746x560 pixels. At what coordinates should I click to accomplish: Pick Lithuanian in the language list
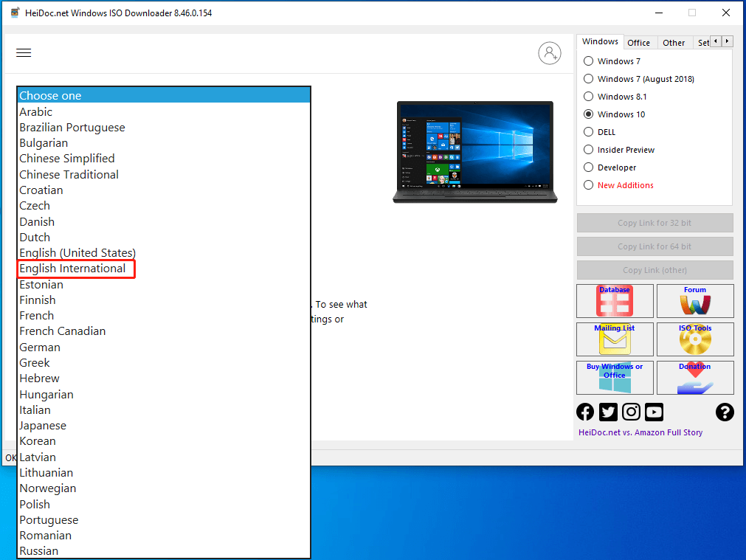(x=164, y=472)
